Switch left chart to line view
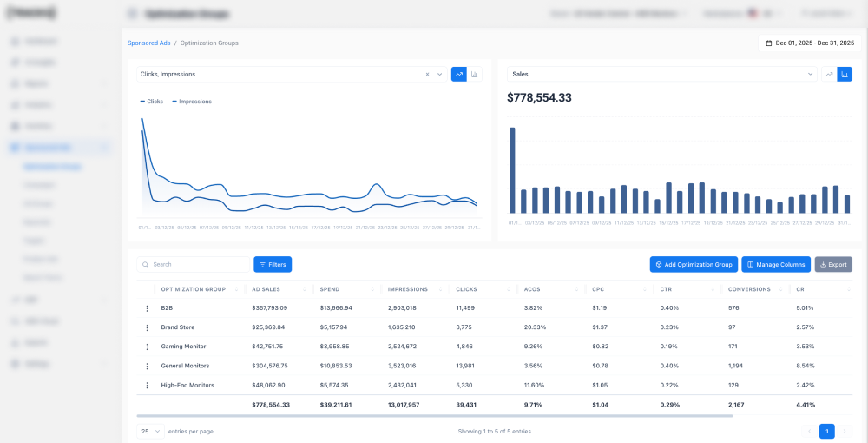Image resolution: width=868 pixels, height=443 pixels. pos(459,74)
